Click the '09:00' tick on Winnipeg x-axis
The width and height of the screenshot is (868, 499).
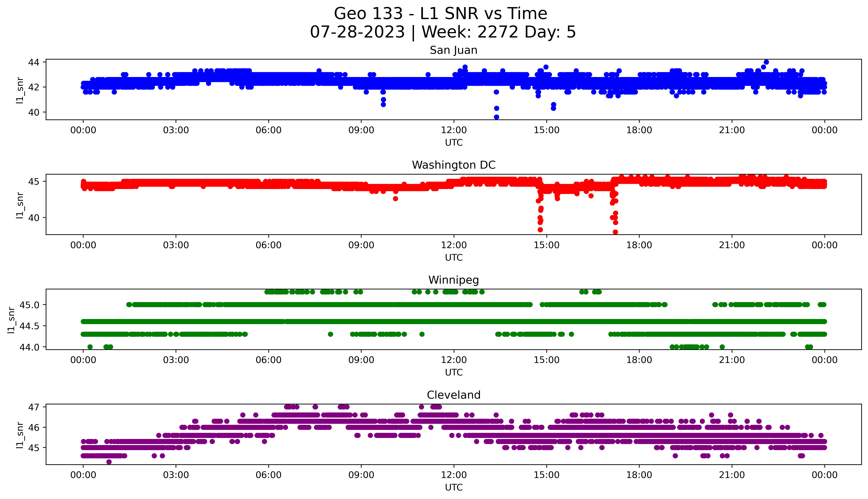point(361,360)
